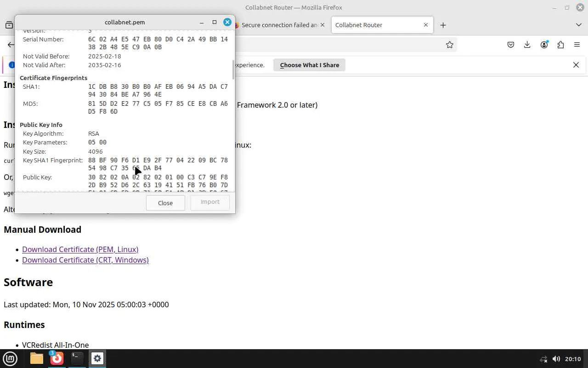Screen dimensions: 588x368
Task: Click the volume speaker tray icon
Action: [556, 359]
